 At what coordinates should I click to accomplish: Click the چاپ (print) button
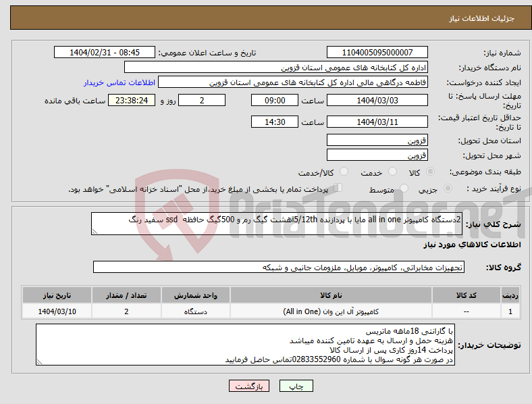[x=296, y=386]
